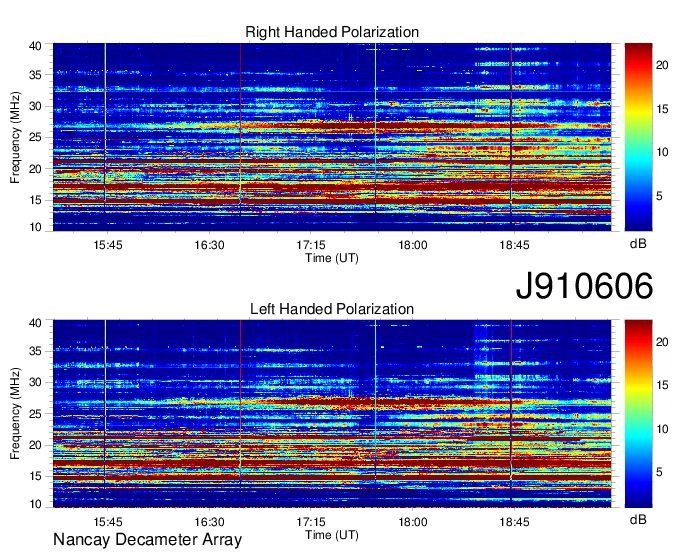Image resolution: width=680 pixels, height=552 pixels.
Task: Click the top plot's Frequency (MHz) axis label
Action: pyautogui.click(x=15, y=137)
